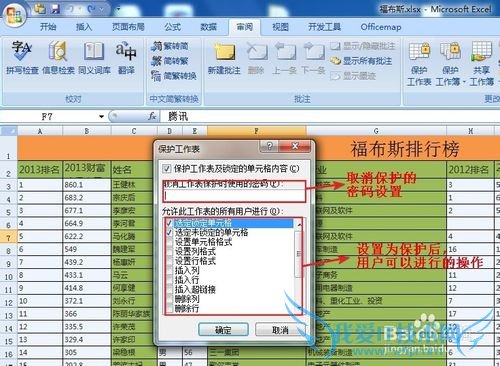Switch to the 开发工具 ribbon tab
The width and height of the screenshot is (500, 366).
pos(324,27)
